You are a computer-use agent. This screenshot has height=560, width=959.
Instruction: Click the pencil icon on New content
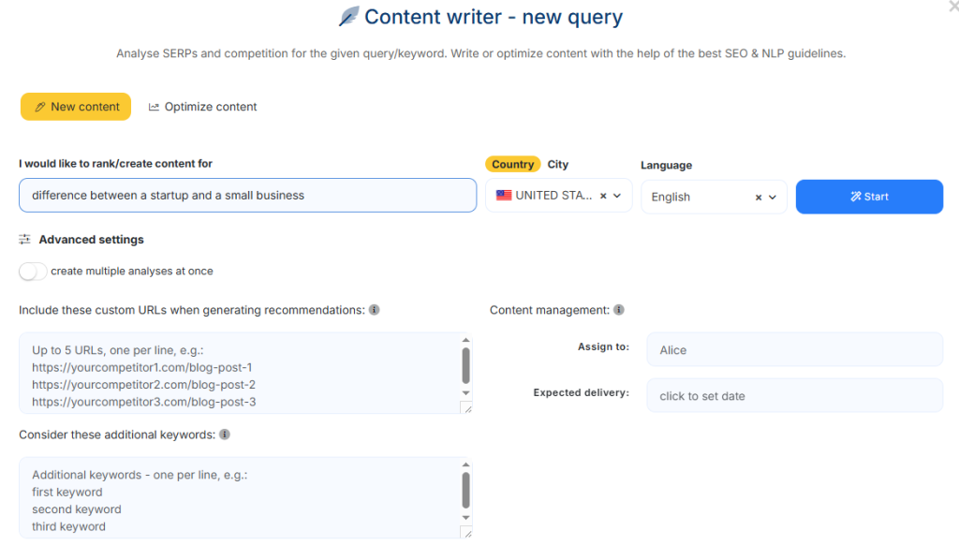[39, 107]
